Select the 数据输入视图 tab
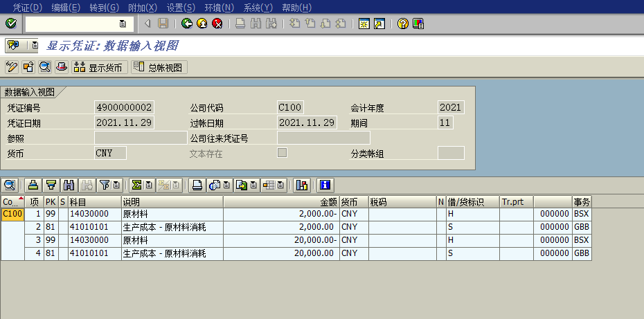This screenshot has width=644, height=319. 30,92
